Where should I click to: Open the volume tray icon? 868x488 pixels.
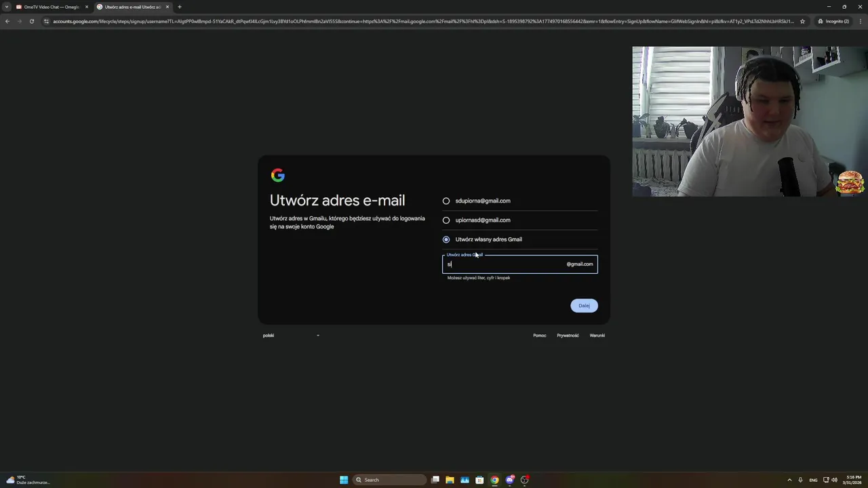pyautogui.click(x=834, y=480)
